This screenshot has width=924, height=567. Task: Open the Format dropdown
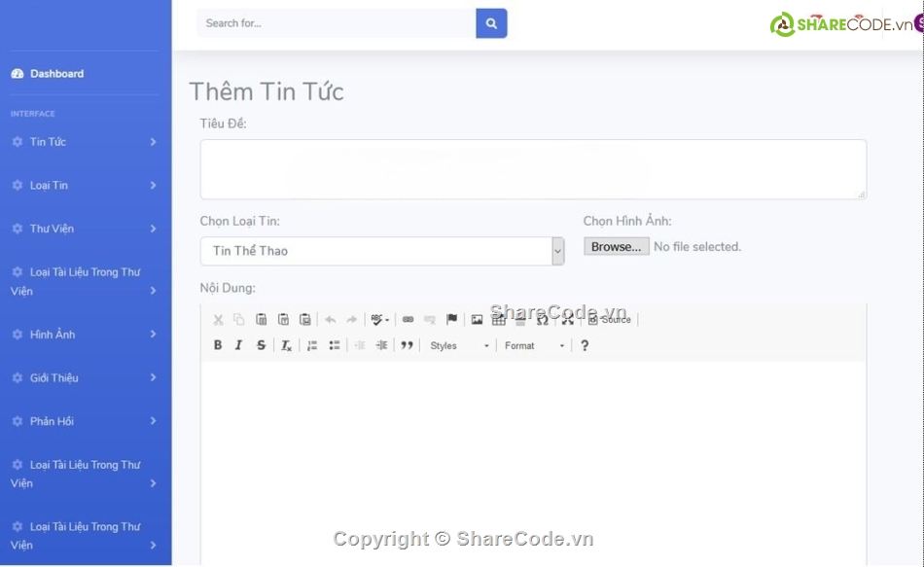click(535, 346)
